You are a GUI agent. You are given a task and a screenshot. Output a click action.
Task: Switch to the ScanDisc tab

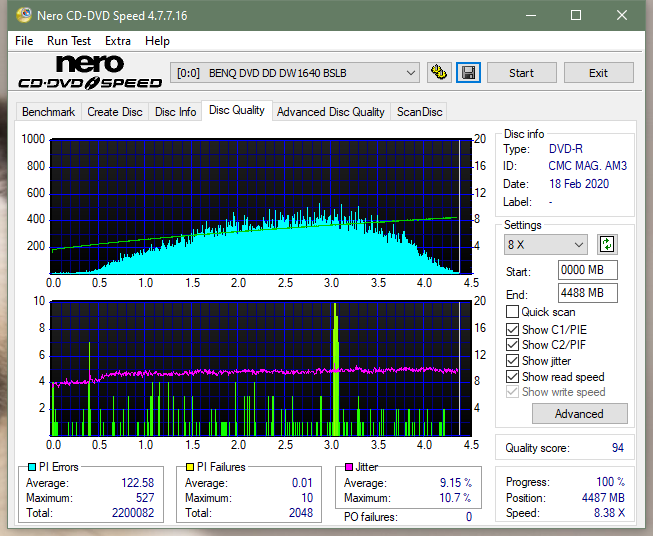[419, 112]
